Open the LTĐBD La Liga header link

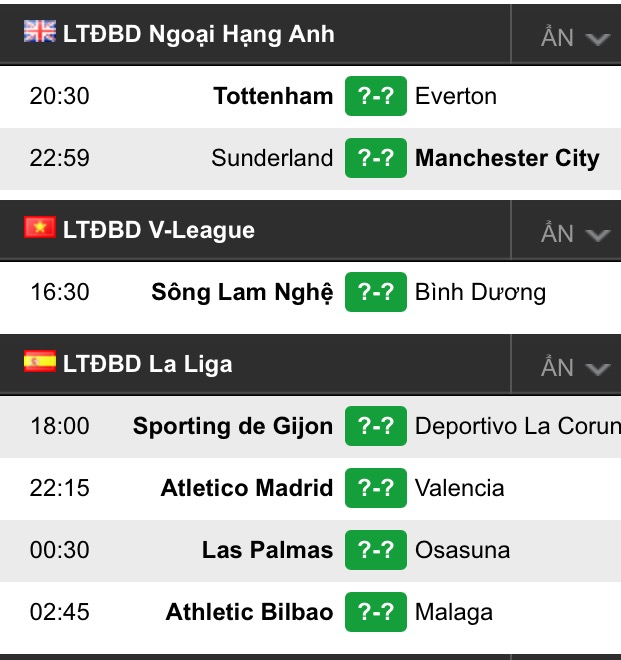coord(147,365)
